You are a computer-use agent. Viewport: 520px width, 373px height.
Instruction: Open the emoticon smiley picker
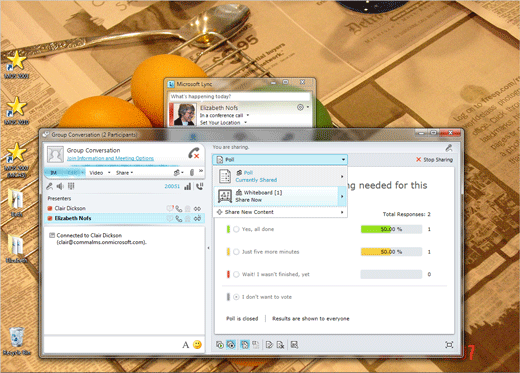[x=197, y=345]
